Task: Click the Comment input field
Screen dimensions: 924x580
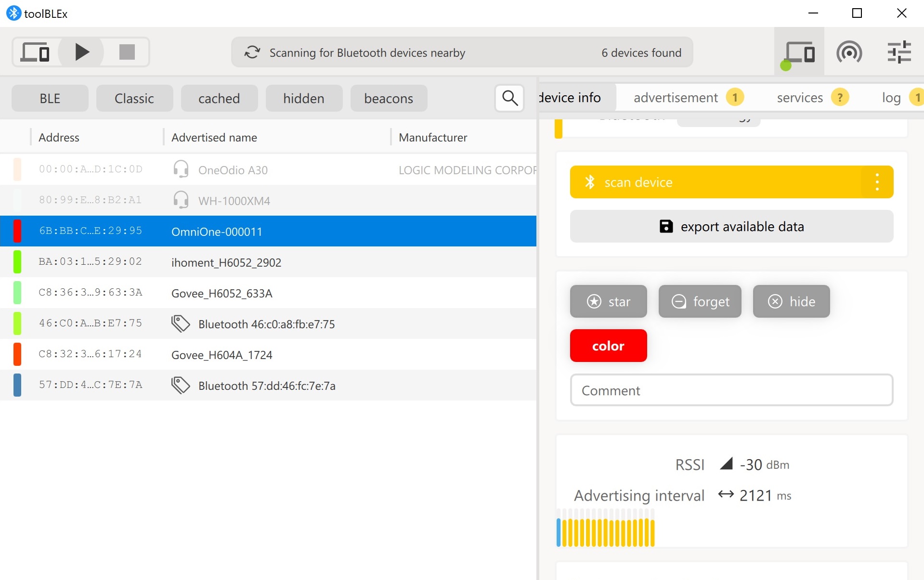Action: click(731, 390)
